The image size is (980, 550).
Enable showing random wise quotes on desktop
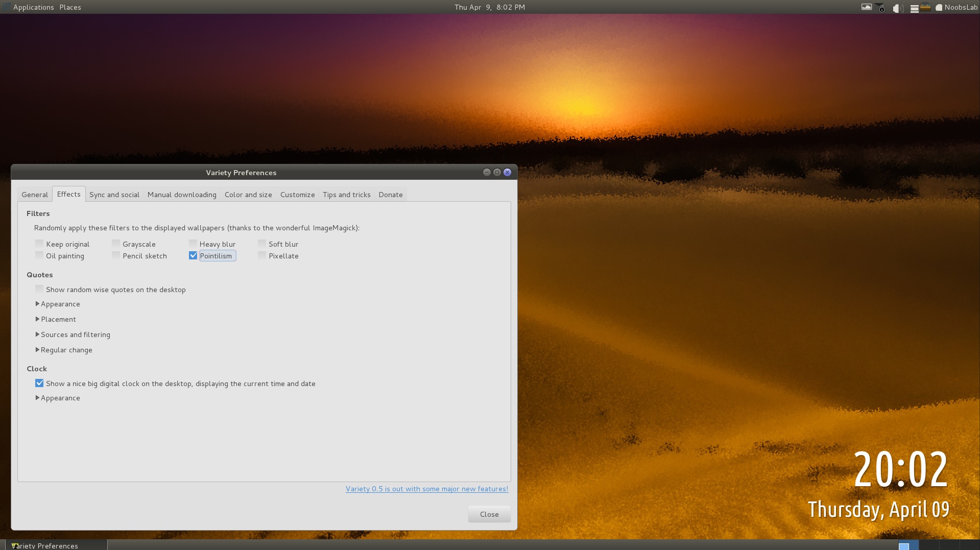coord(39,289)
